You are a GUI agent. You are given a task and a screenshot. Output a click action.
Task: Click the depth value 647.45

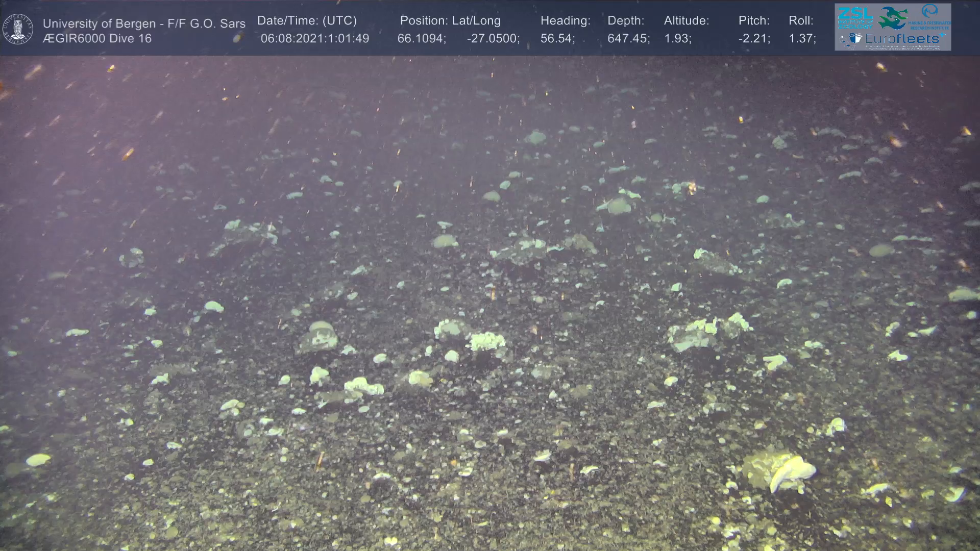[x=628, y=39]
